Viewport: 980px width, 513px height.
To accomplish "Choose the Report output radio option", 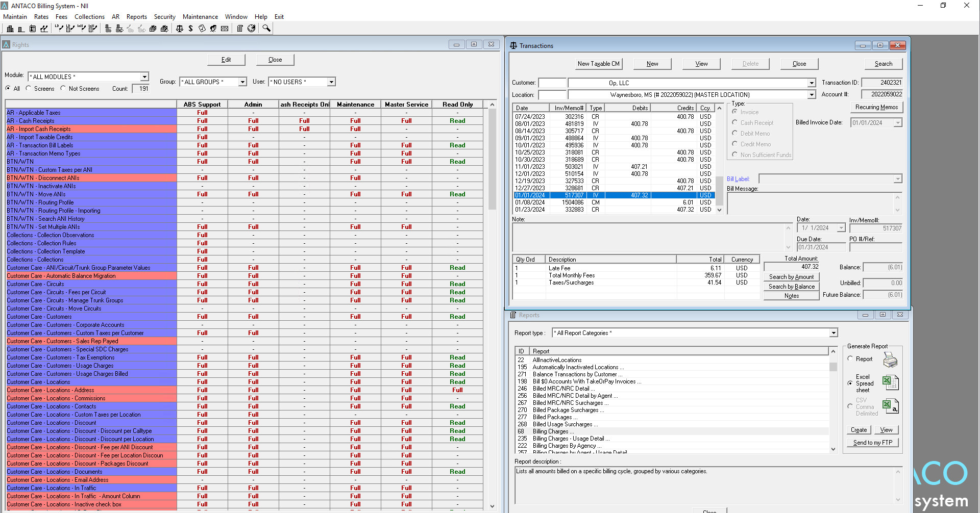I will [850, 359].
